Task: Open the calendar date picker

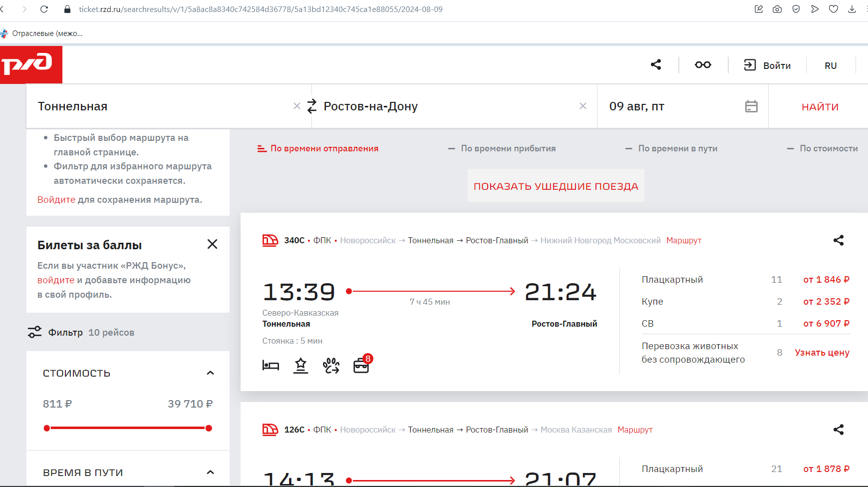Action: (751, 106)
